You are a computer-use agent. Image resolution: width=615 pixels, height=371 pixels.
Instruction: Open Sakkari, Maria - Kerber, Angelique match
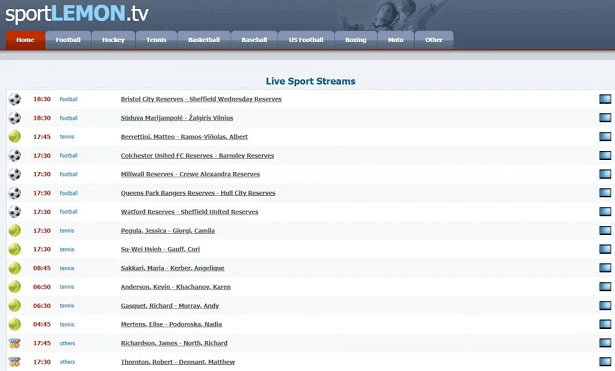pyautogui.click(x=173, y=268)
